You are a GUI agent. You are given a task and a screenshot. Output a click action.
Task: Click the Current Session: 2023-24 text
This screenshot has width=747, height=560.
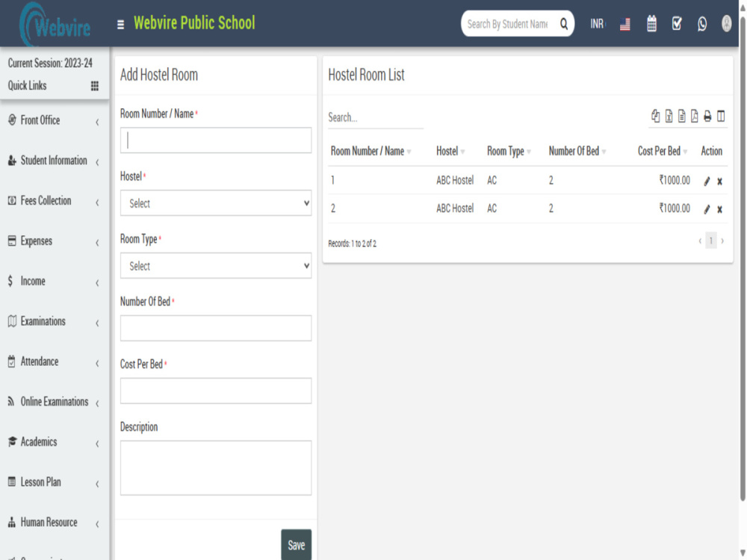[x=50, y=63]
